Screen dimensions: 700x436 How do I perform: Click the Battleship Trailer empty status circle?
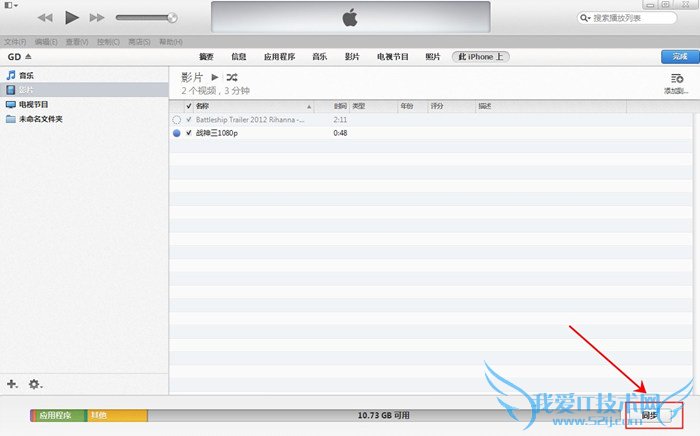(177, 120)
